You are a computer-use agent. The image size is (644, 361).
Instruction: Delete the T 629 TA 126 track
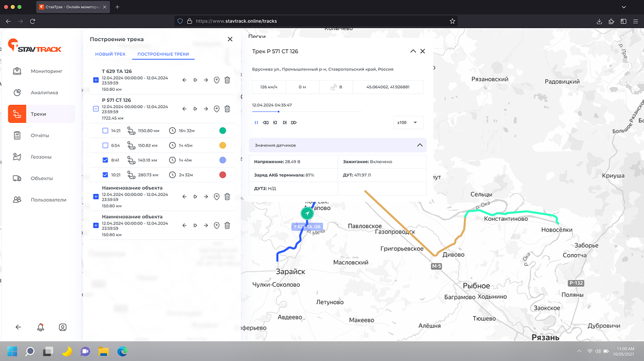pyautogui.click(x=227, y=80)
